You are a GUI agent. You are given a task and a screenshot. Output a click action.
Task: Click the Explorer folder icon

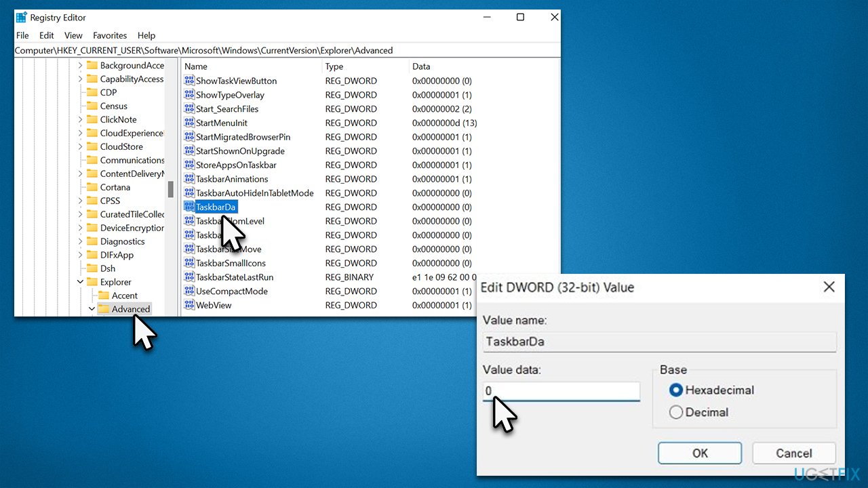coord(92,282)
